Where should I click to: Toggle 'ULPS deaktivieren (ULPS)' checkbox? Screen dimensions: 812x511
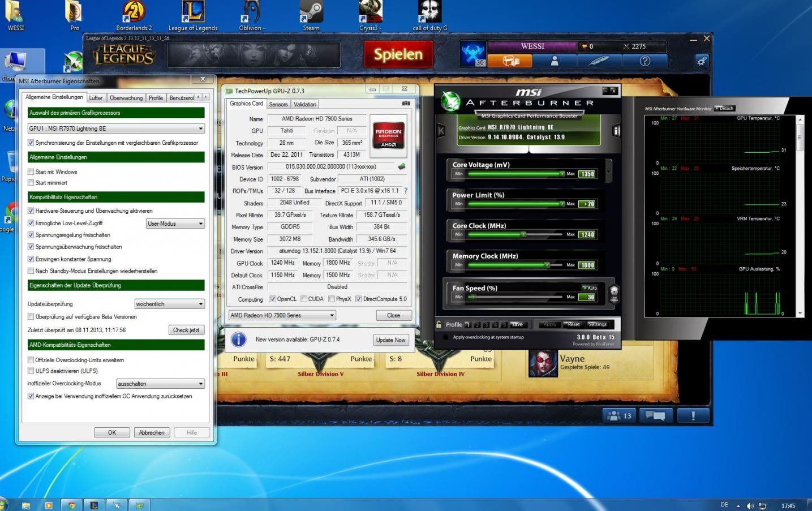[31, 371]
